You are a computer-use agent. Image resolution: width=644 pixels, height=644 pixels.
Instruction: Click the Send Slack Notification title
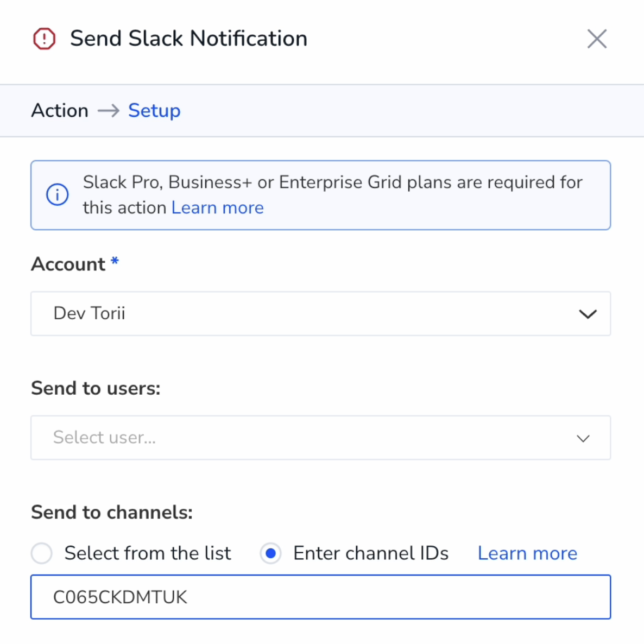pyautogui.click(x=188, y=39)
